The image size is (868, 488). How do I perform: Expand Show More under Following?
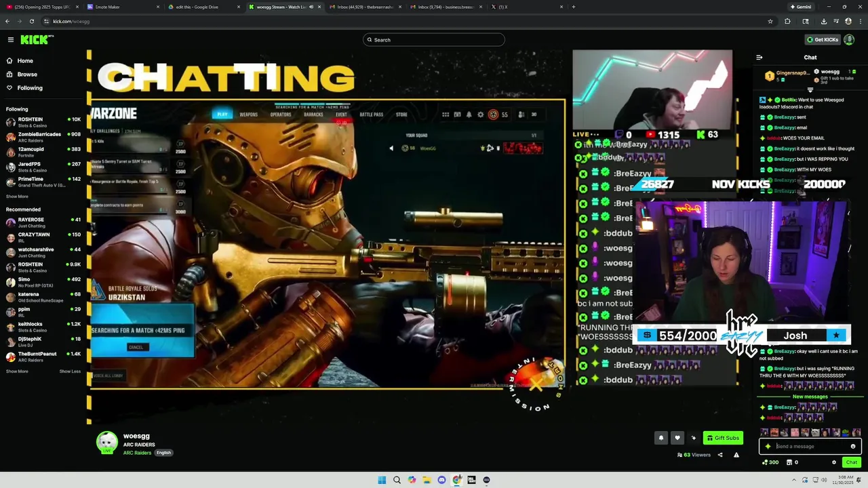(17, 197)
